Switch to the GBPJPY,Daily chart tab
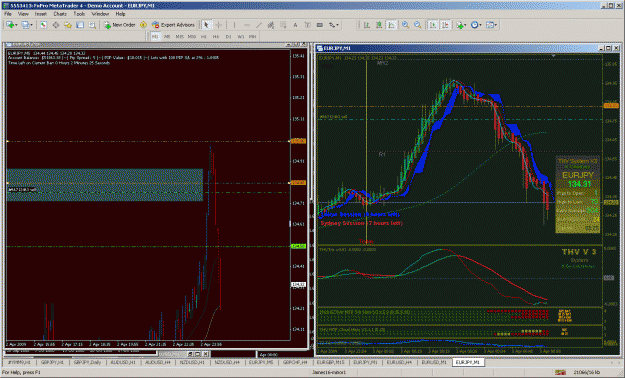The height and width of the screenshot is (378, 625). [x=87, y=362]
